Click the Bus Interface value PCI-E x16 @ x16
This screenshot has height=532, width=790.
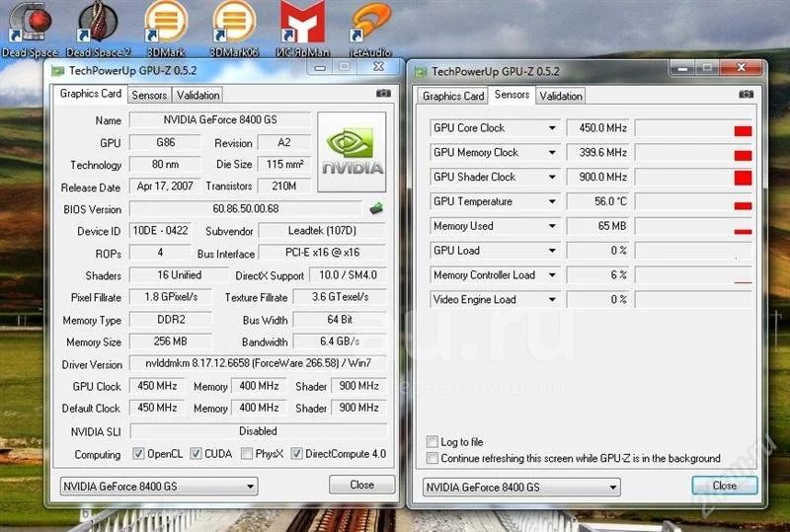pyautogui.click(x=323, y=253)
